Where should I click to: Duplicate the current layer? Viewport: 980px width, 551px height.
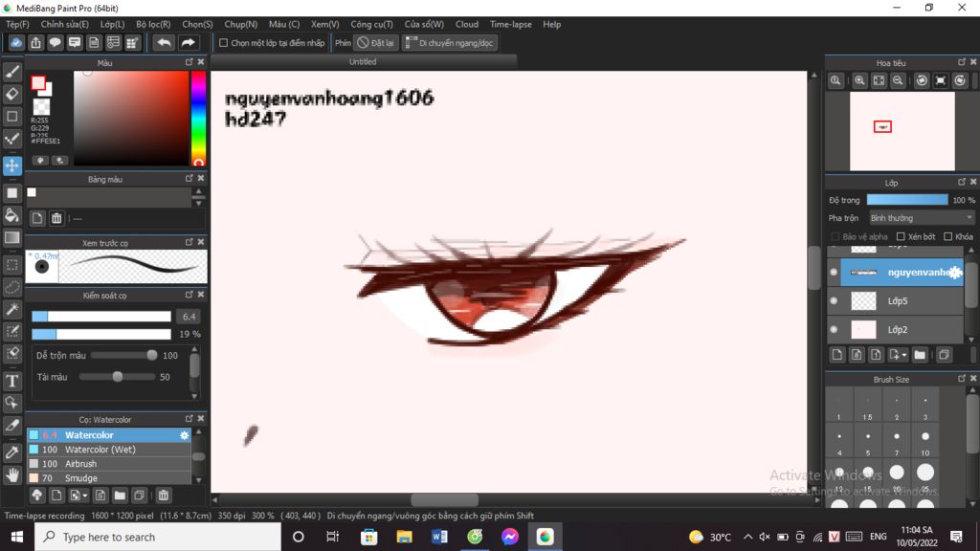coord(944,355)
